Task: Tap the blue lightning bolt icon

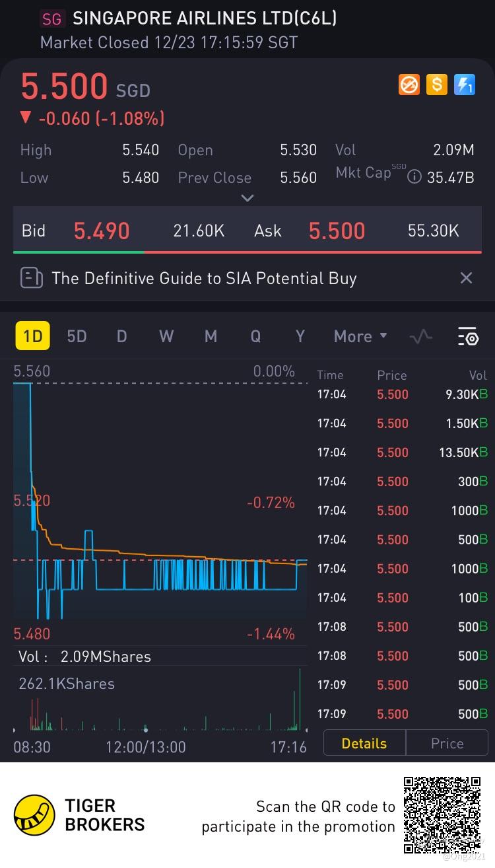Action: [465, 85]
